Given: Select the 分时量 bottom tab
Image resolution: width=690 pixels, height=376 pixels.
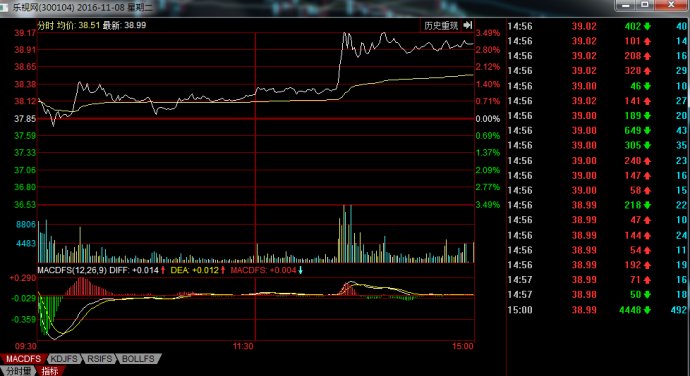Looking at the screenshot, I should click(x=18, y=371).
